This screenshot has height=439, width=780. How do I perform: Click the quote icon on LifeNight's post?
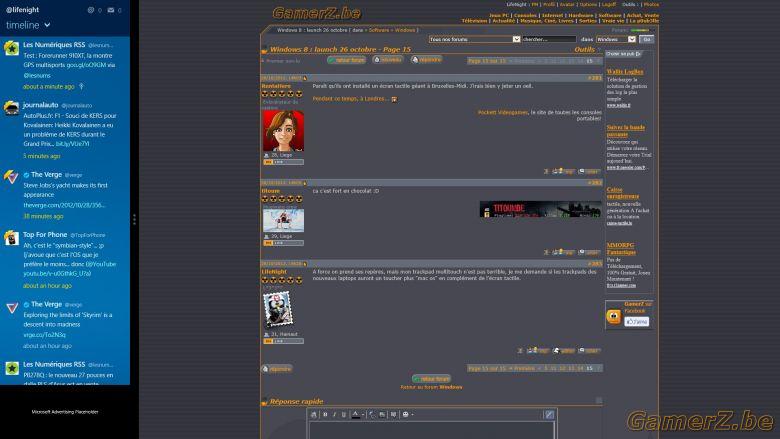click(x=589, y=351)
